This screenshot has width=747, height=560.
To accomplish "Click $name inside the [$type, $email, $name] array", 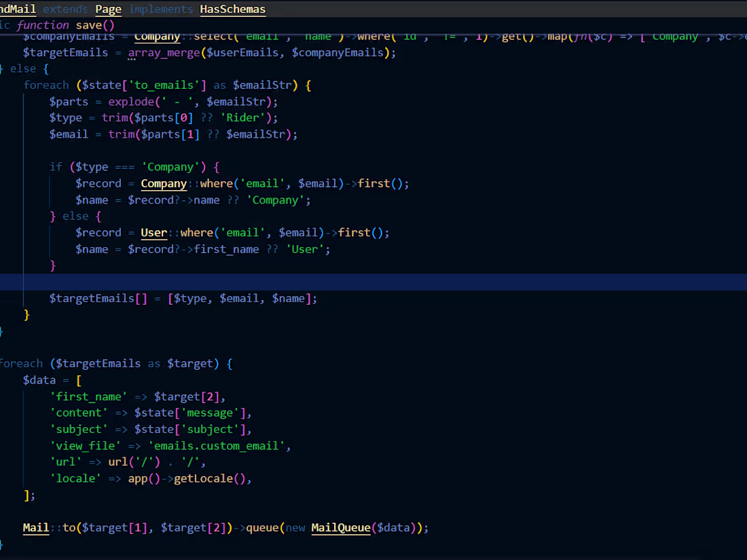I will 288,299.
